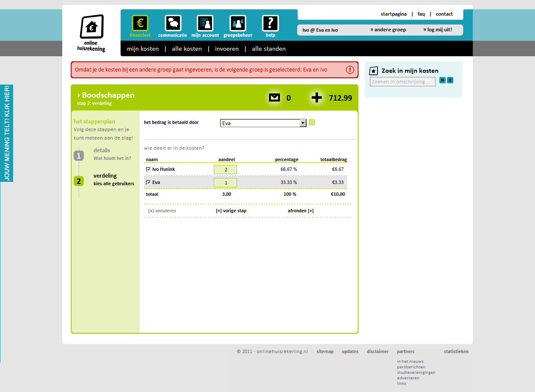535x392 pixels.
Task: Open the help question mark icon
Action: click(270, 23)
